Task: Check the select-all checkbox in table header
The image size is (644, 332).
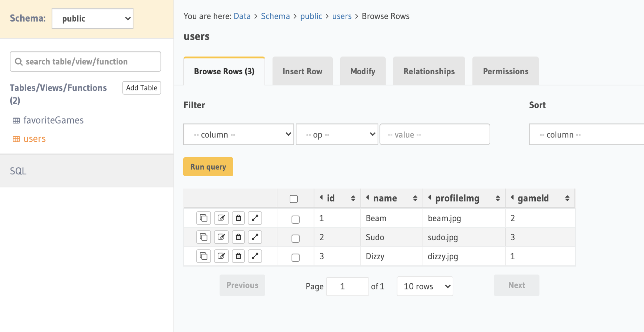Action: click(x=293, y=199)
